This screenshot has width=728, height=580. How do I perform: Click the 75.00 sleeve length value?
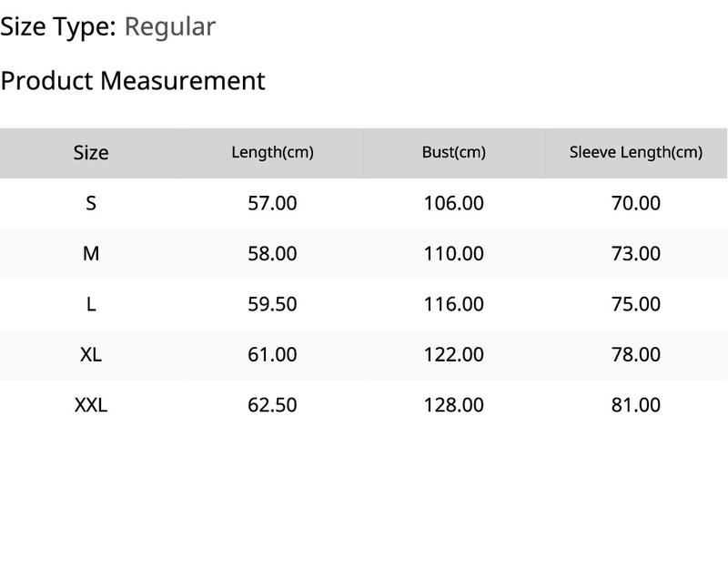point(636,305)
